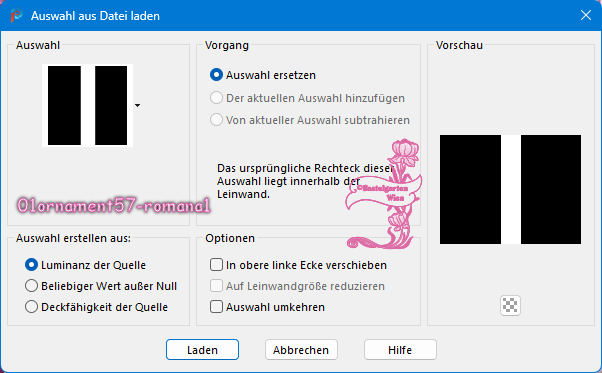Toggle 'Auf Leinwandgröße reduzieren' checkbox
The width and height of the screenshot is (602, 373).
216,286
